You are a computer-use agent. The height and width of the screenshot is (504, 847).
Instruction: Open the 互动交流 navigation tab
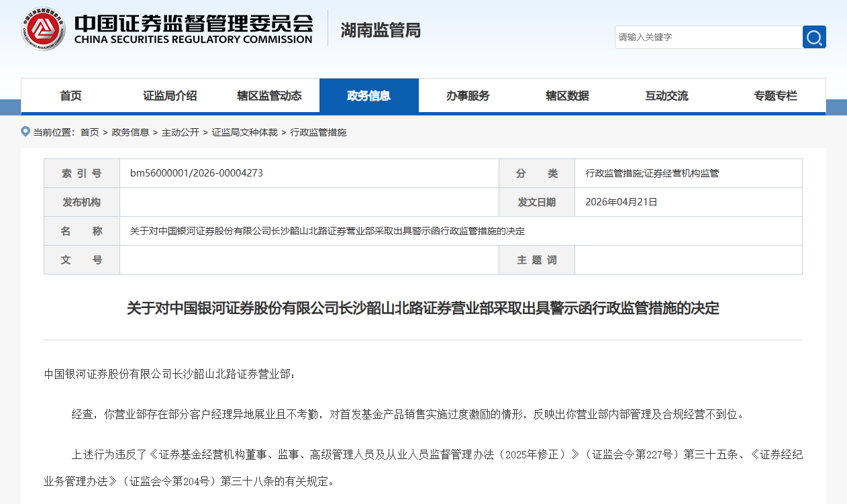(x=666, y=96)
